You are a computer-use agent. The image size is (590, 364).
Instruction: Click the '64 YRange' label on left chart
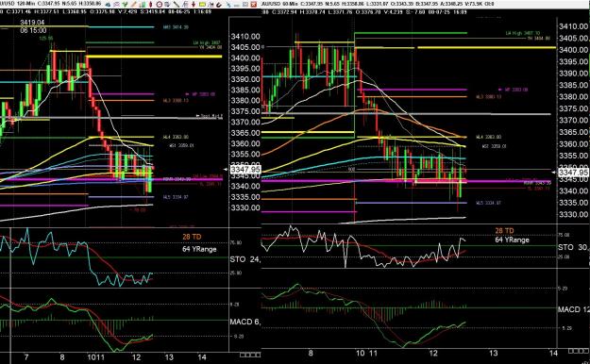[199, 249]
